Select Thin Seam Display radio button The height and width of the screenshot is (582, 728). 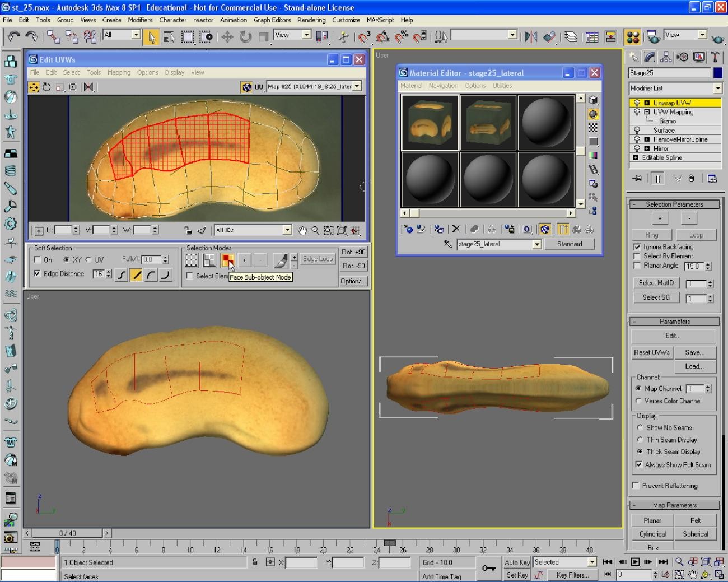(x=640, y=440)
